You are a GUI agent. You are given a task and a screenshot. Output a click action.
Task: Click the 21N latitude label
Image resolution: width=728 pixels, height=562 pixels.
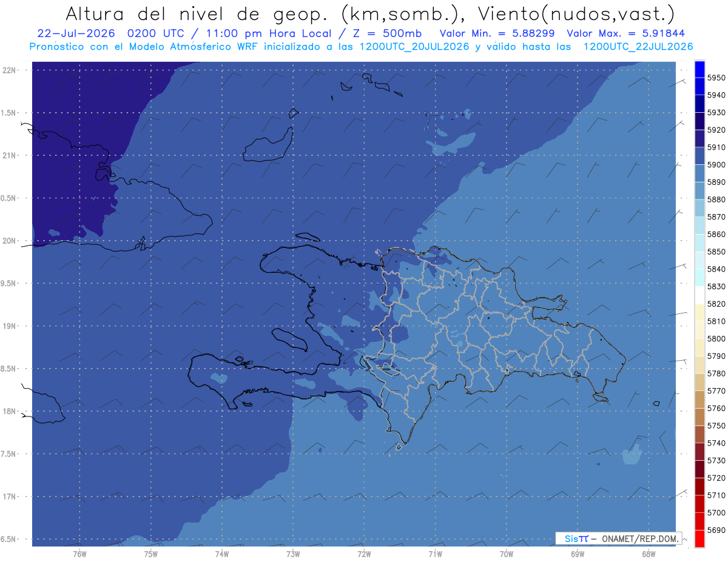[x=10, y=155]
